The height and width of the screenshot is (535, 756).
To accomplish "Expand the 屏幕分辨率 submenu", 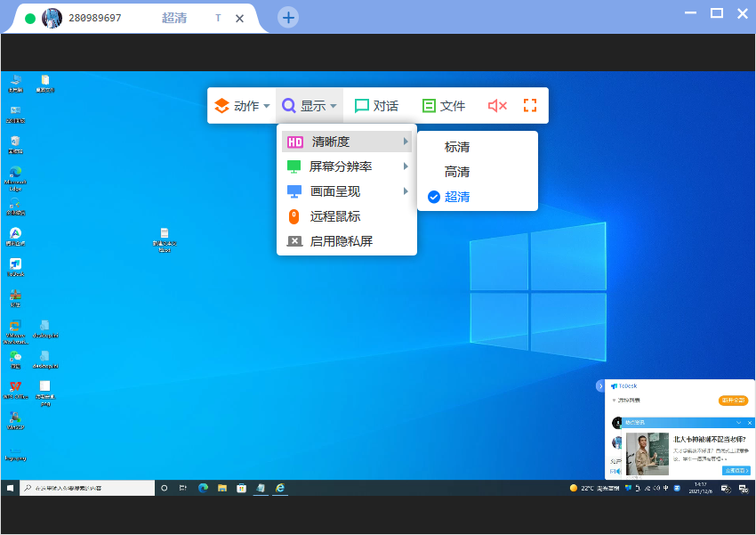I will pyautogui.click(x=347, y=166).
